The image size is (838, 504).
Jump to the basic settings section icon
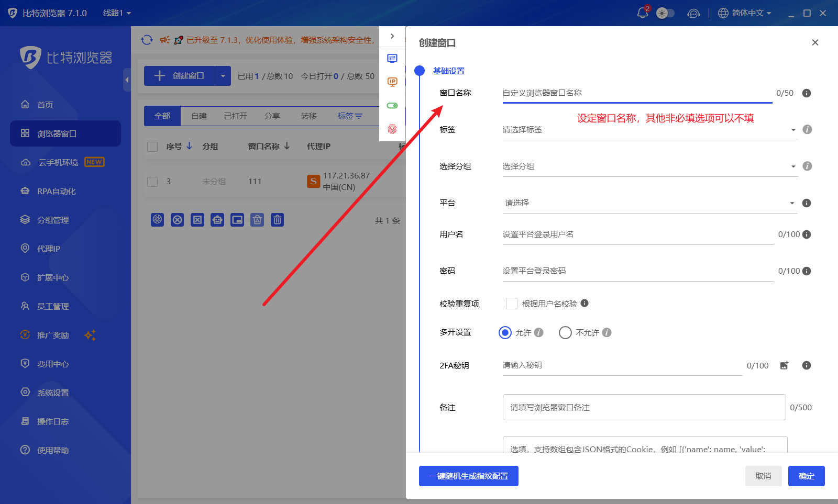pyautogui.click(x=392, y=58)
